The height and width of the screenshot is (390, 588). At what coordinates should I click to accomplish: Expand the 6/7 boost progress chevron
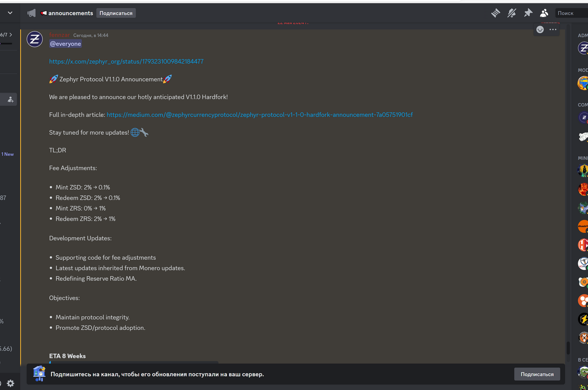point(11,35)
